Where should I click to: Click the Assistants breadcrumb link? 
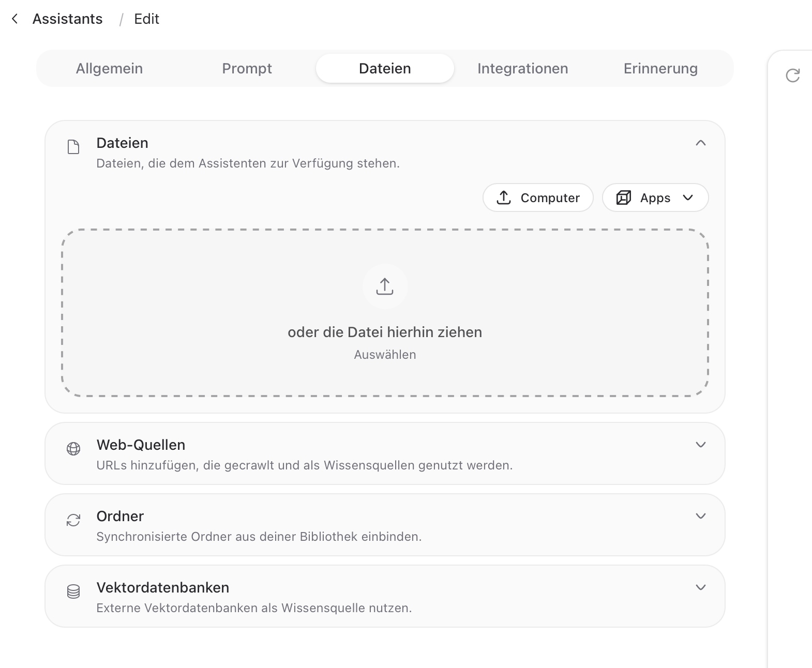pos(68,19)
